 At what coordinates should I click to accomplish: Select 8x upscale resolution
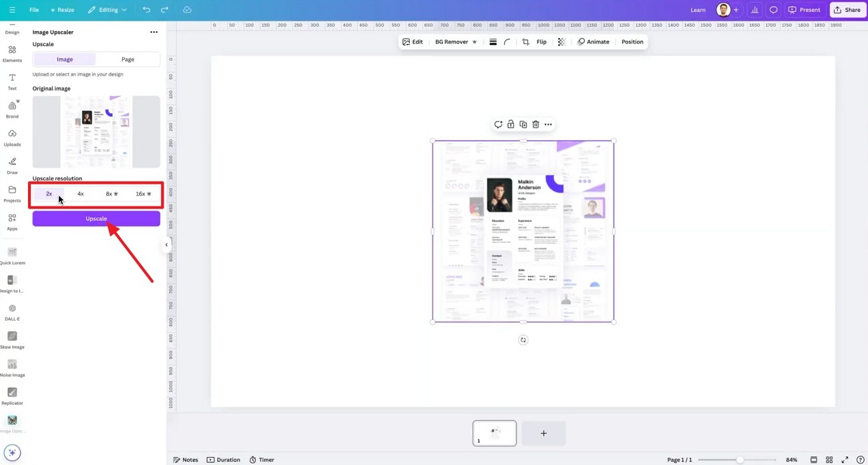112,194
